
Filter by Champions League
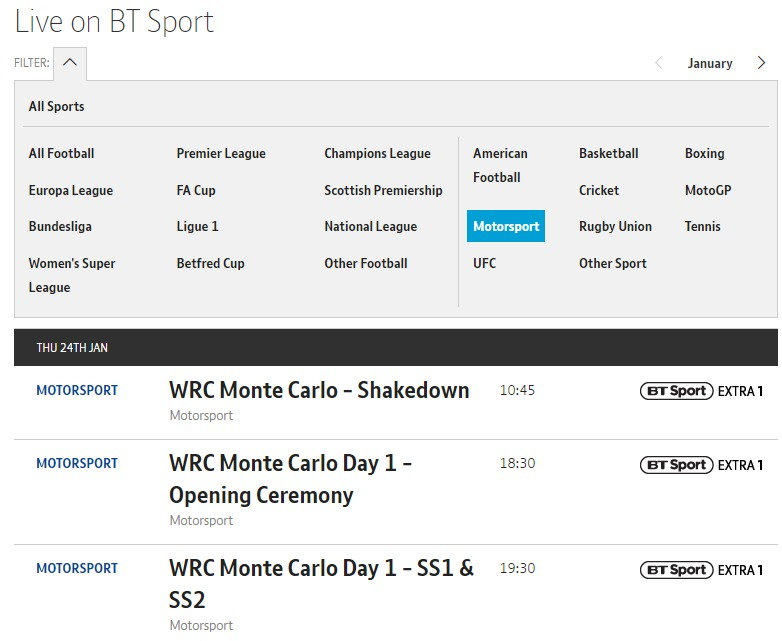click(377, 154)
